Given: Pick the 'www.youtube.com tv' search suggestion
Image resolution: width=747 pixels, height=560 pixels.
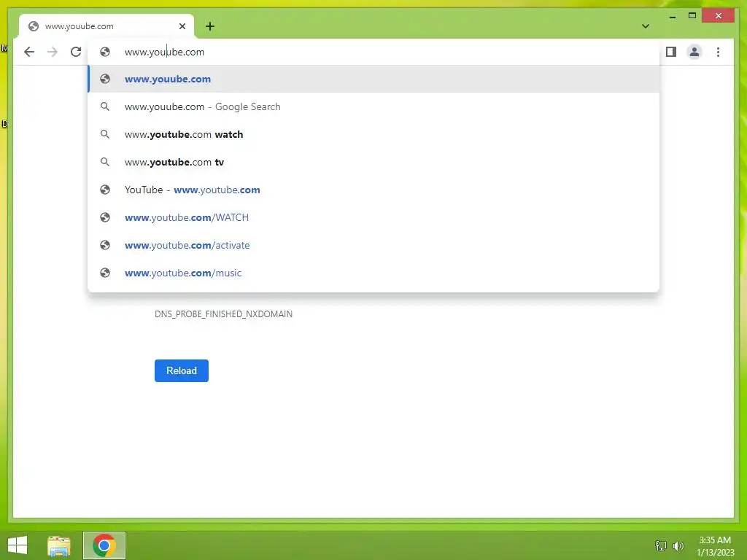Looking at the screenshot, I should tap(374, 162).
